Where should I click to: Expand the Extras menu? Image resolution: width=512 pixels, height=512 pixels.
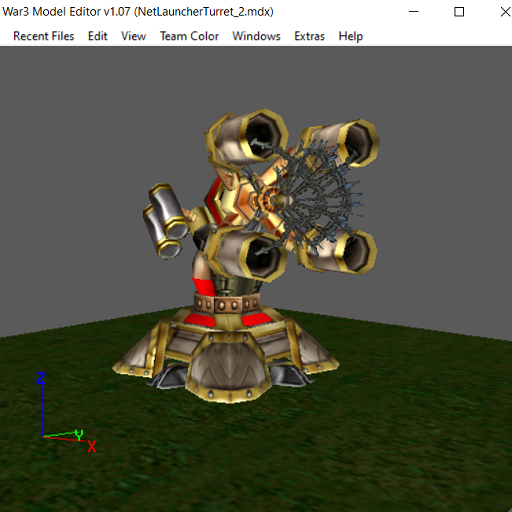(x=309, y=36)
